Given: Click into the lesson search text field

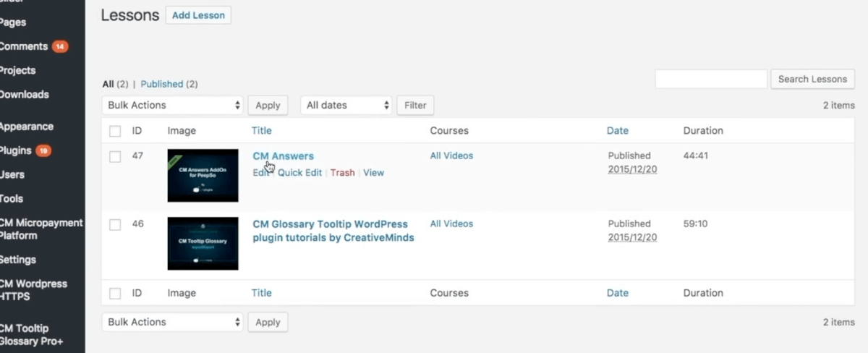Looking at the screenshot, I should [x=710, y=79].
